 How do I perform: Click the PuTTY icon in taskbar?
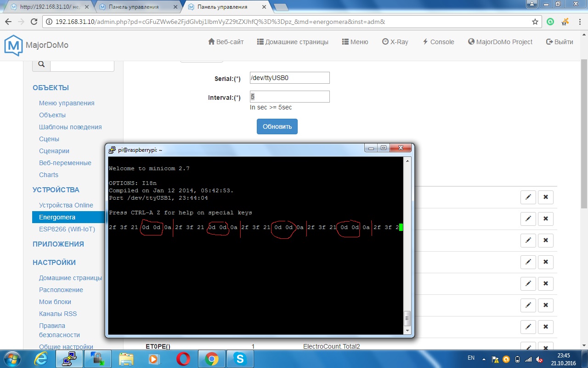(x=69, y=358)
